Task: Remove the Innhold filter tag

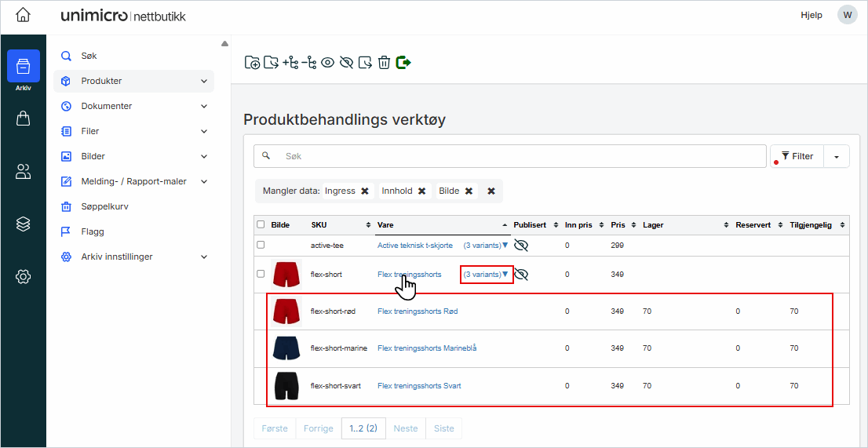Action: [421, 191]
